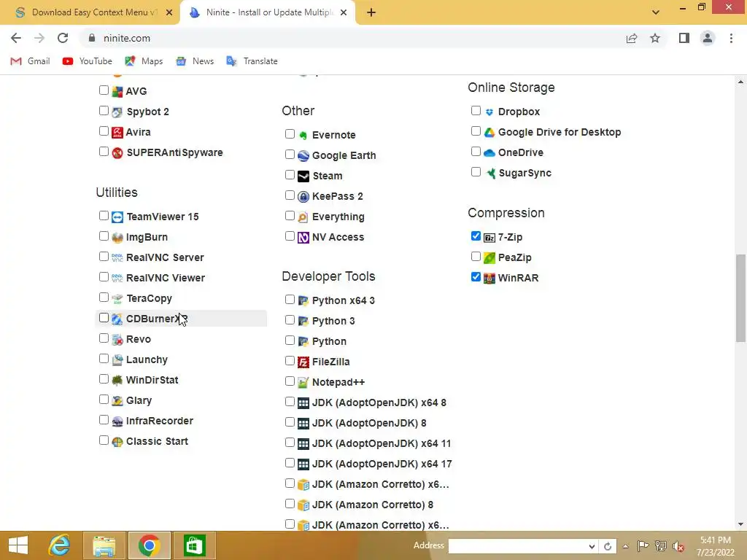Click the ImgBurn icon

point(117,238)
